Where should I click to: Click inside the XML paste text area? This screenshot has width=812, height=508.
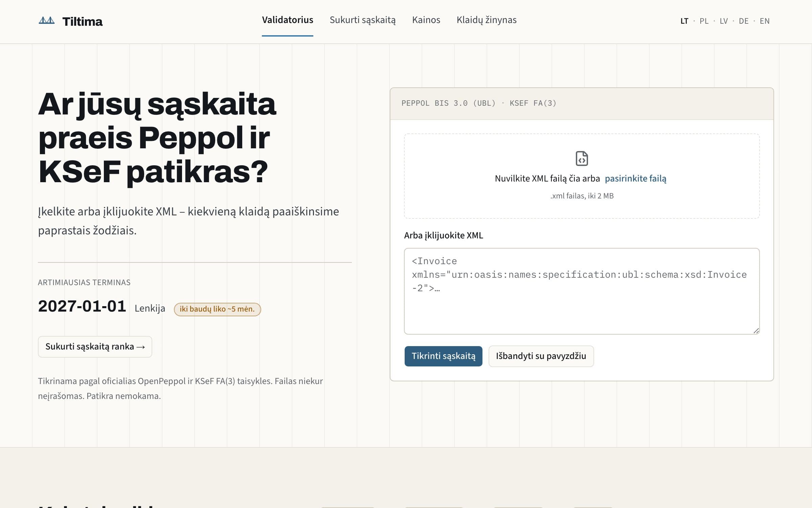point(582,291)
